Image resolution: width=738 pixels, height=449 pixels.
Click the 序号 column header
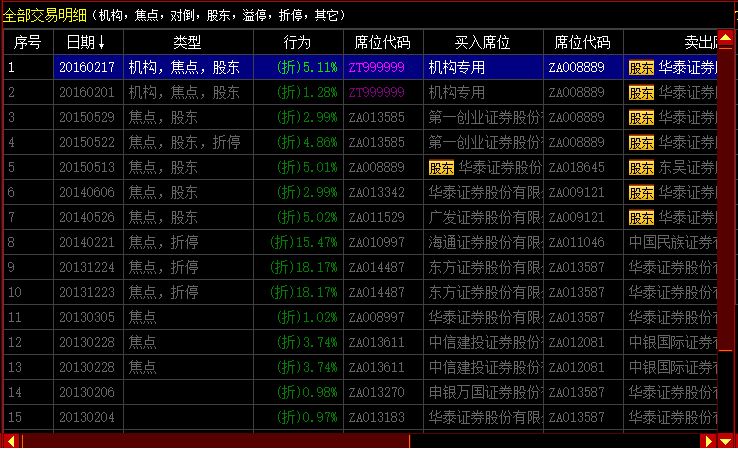pyautogui.click(x=27, y=43)
